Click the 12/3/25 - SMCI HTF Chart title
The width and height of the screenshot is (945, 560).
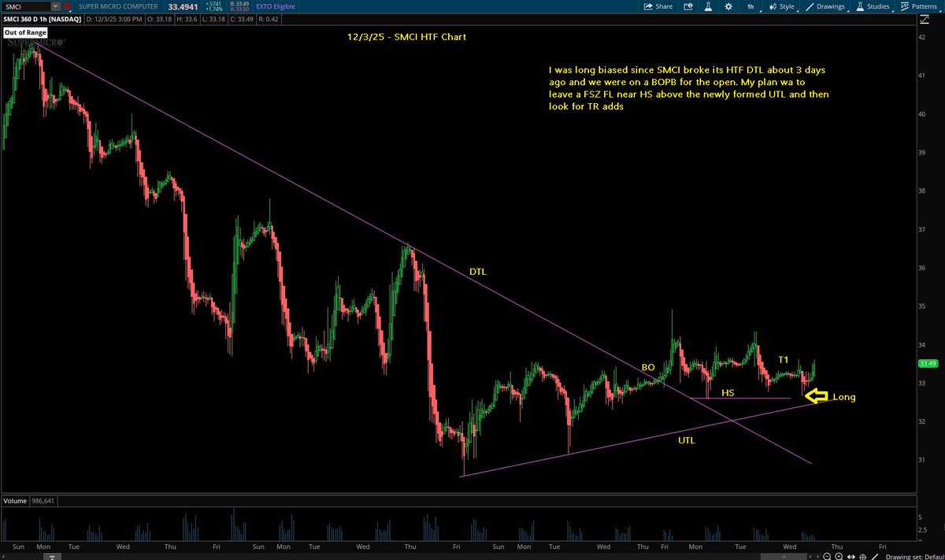[x=406, y=37]
